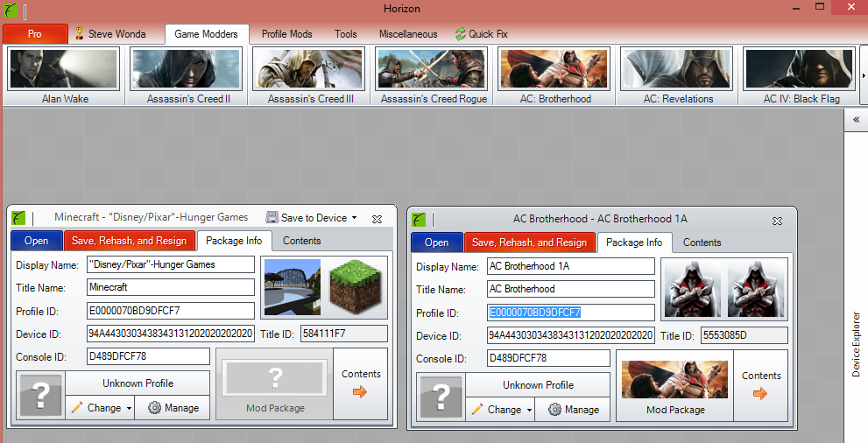Open the Tools tab
This screenshot has height=443, width=868.
click(346, 34)
